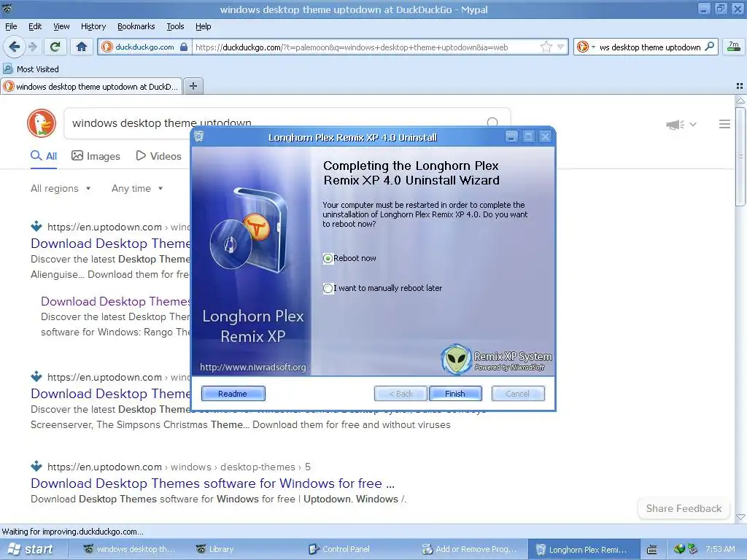Select I want to manually reboot later
Viewport: 747px width, 560px height.
[328, 289]
